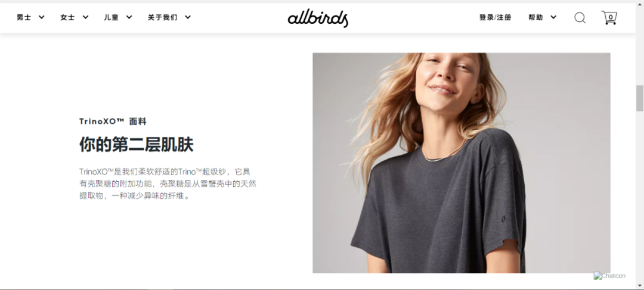Open the Chaticon chat widget

click(609, 276)
